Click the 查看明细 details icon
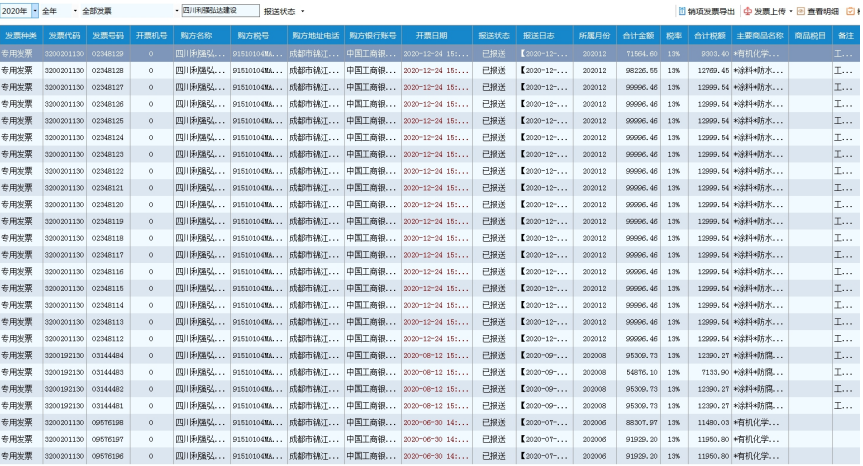The width and height of the screenshot is (863, 466). [x=801, y=11]
